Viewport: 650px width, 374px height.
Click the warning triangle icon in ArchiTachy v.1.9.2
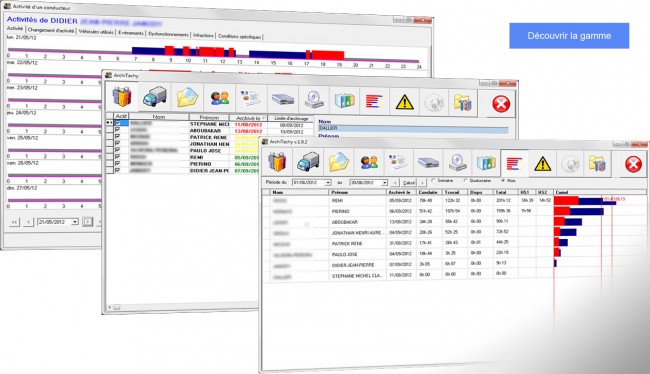542,164
